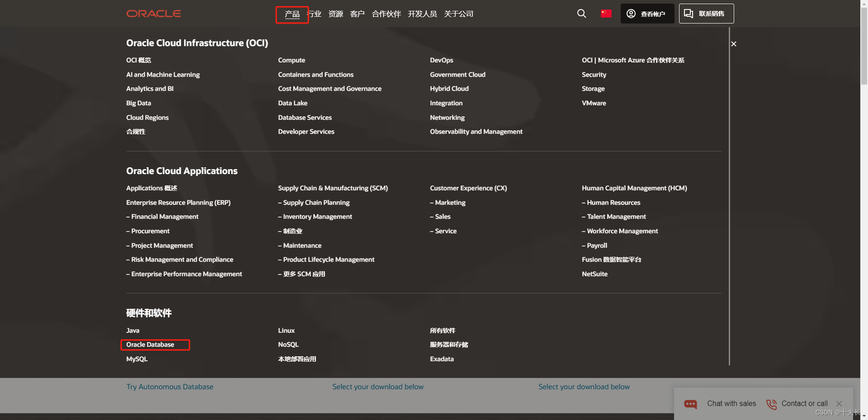Viewport: 868px width, 420px height.
Task: Click the phone icon beside Contact or call
Action: pyautogui.click(x=771, y=404)
